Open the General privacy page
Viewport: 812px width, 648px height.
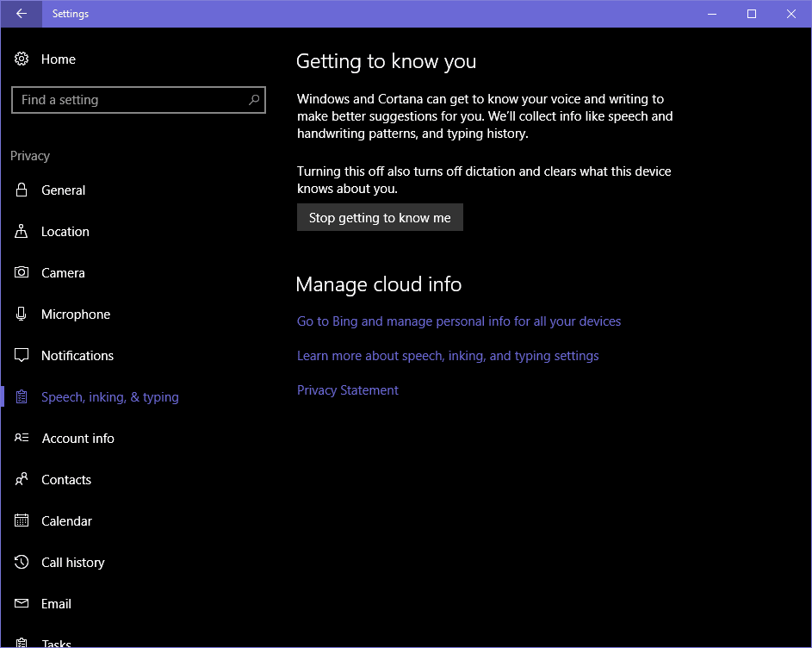tap(63, 190)
